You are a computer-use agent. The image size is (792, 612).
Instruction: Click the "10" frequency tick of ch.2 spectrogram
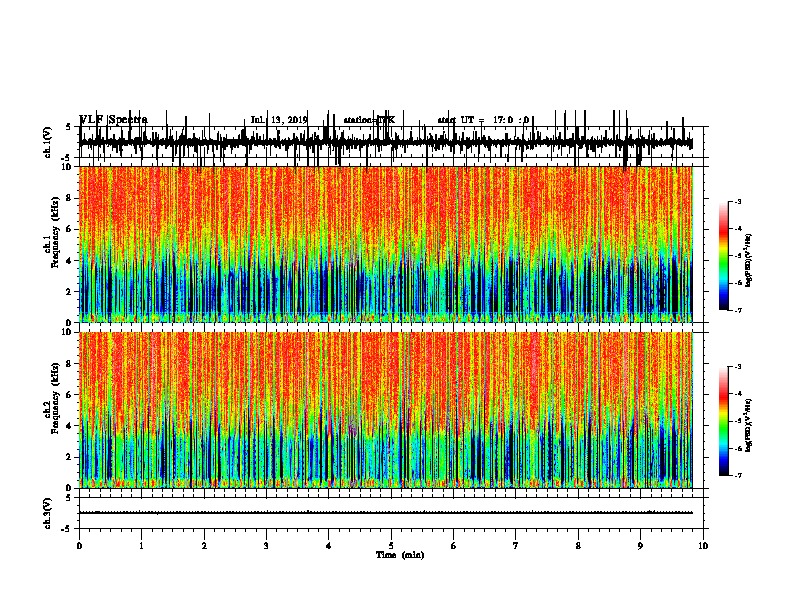click(x=66, y=332)
